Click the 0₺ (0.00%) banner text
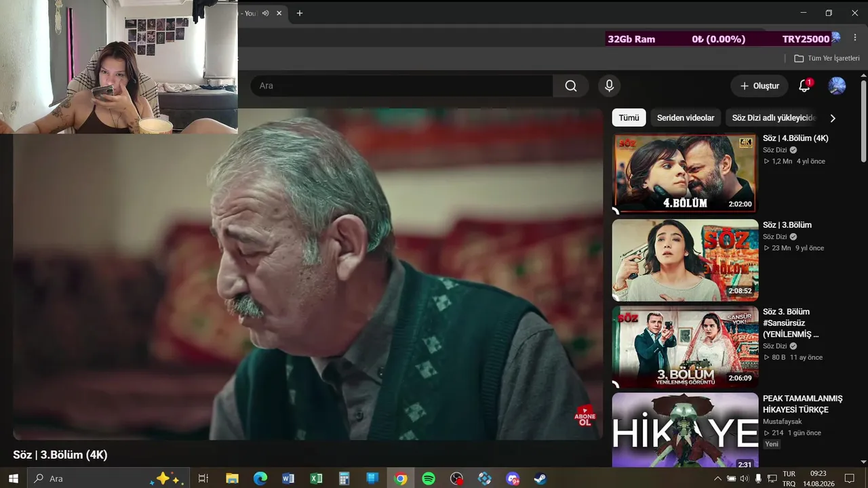Screen dimensions: 868x488 [x=718, y=39]
